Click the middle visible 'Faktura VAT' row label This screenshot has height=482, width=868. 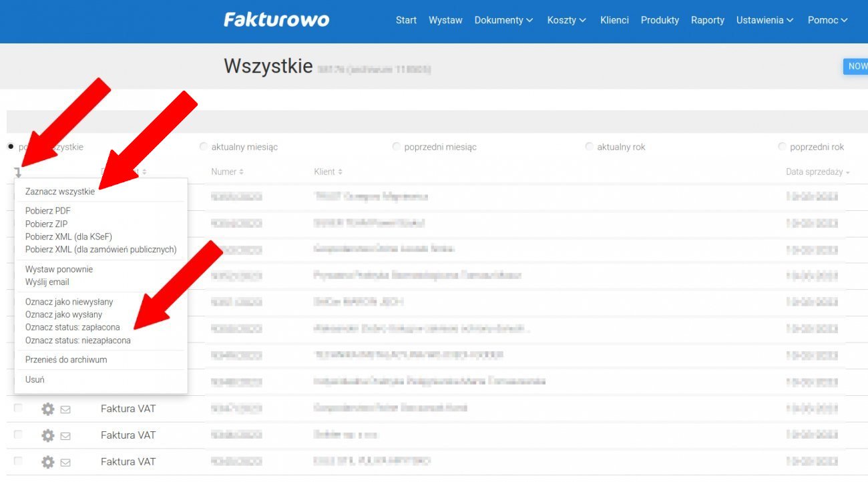(x=128, y=435)
